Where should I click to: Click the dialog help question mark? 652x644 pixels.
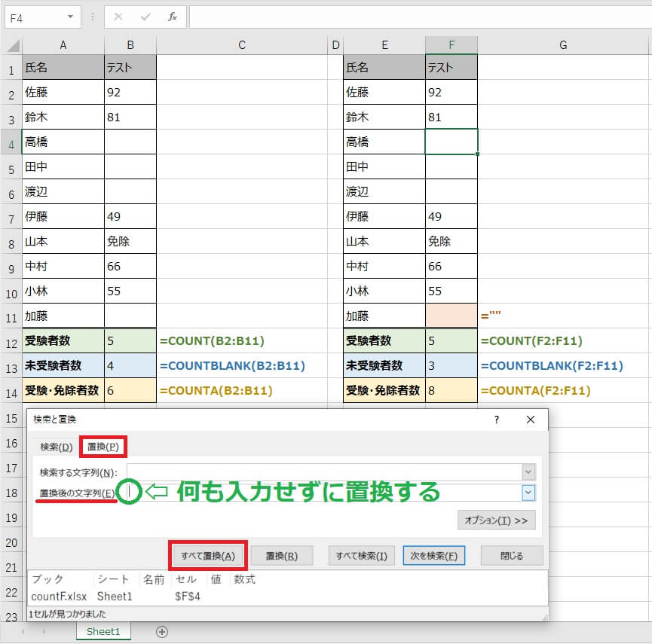(496, 420)
